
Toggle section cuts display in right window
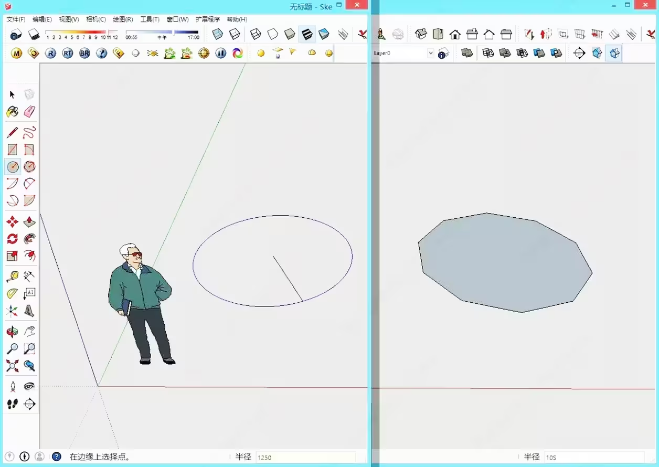pyautogui.click(x=614, y=53)
